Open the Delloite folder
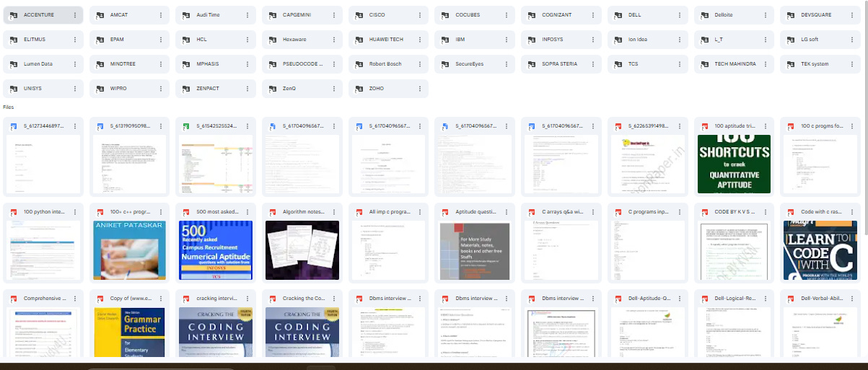Viewport: 868px width, 370px height. [x=735, y=14]
